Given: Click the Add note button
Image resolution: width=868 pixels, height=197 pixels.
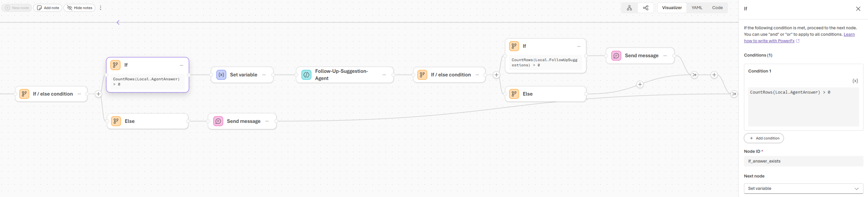Looking at the screenshot, I should pos(48,8).
